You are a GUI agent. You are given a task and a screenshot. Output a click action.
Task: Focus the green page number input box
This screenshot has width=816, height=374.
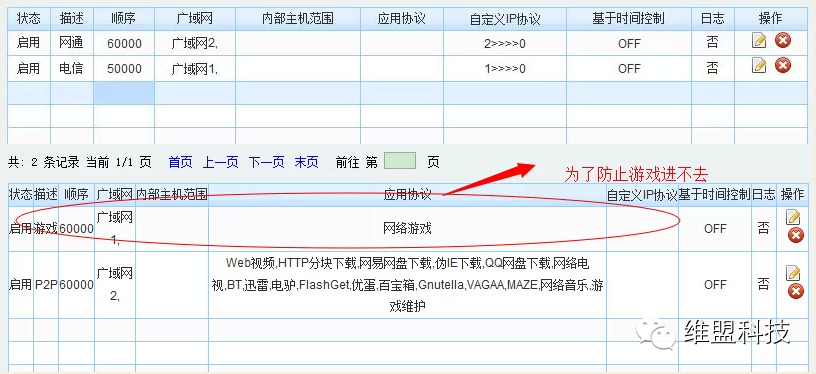point(400,161)
